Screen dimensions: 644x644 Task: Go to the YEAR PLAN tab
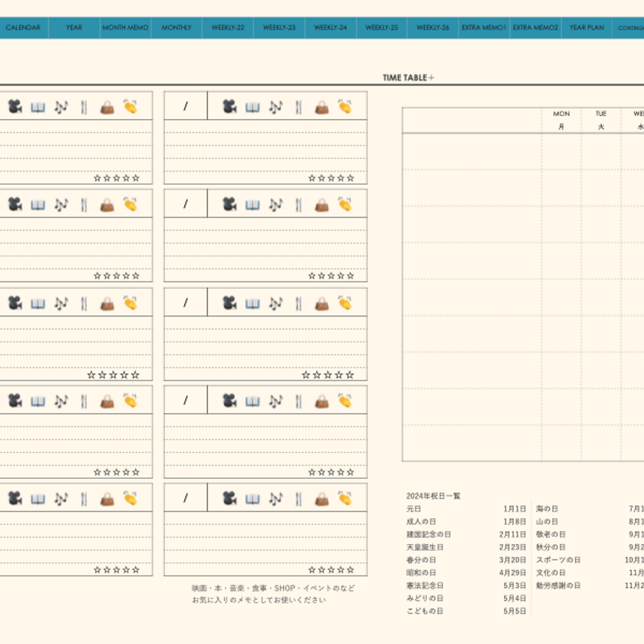pyautogui.click(x=587, y=27)
